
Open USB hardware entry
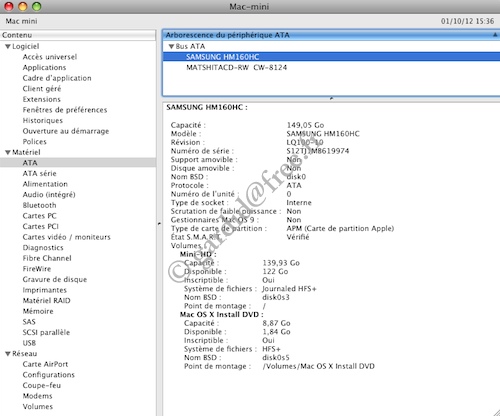coord(29,343)
